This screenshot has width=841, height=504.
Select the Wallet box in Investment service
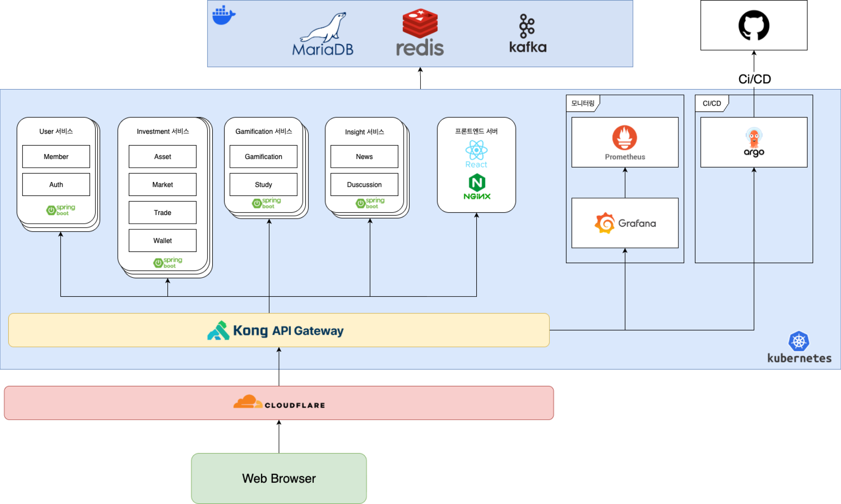pos(163,240)
